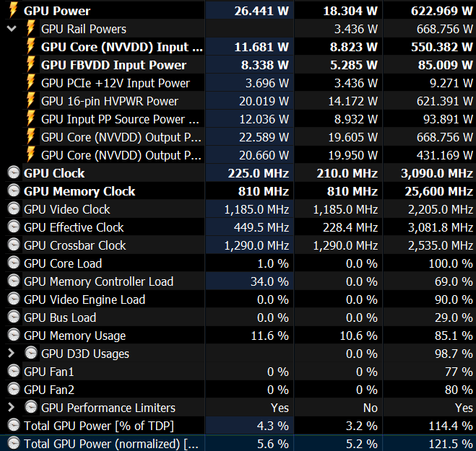Select the GPU Bus Load label
Screen dimensions: 476x451
[x=60, y=318]
